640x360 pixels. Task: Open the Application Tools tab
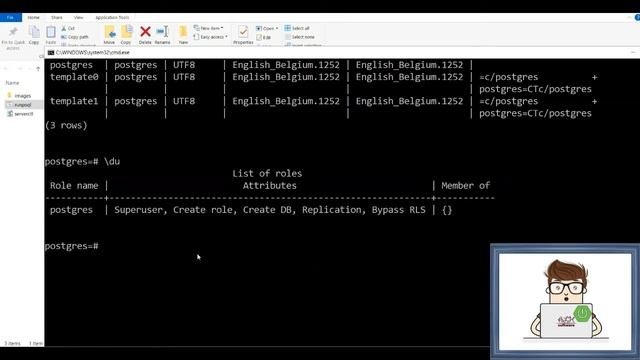[112, 18]
